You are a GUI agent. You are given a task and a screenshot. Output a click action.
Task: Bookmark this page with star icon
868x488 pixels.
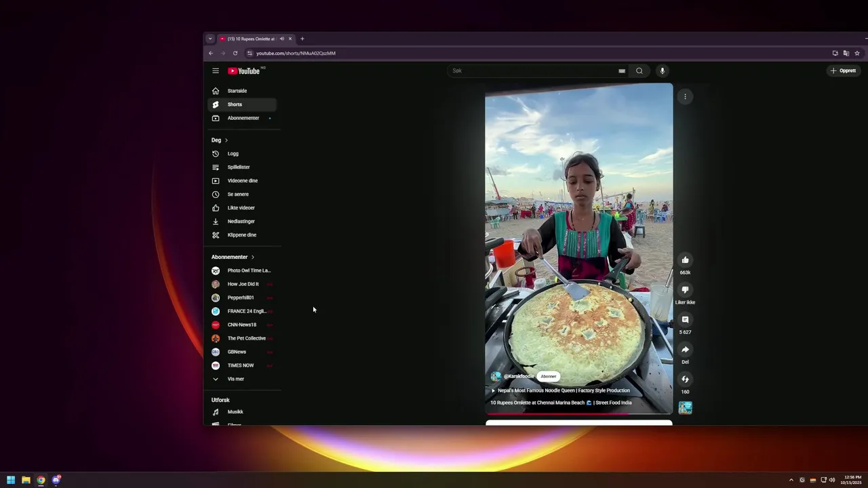coord(857,53)
